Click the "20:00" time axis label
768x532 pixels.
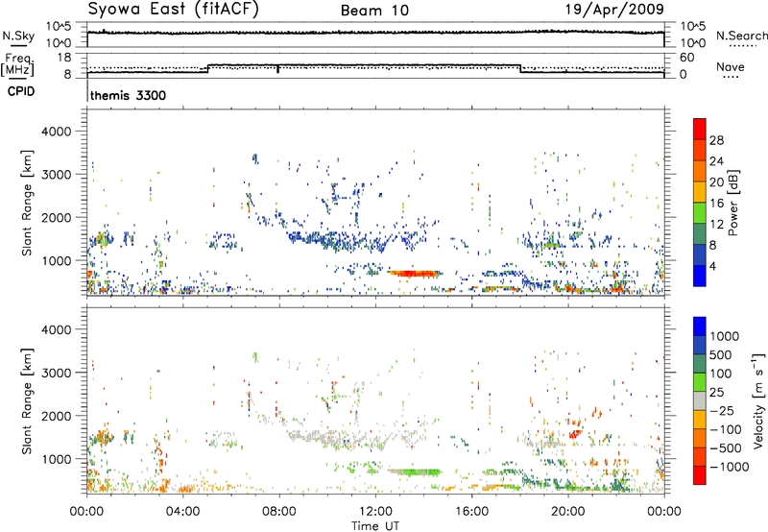click(x=568, y=512)
